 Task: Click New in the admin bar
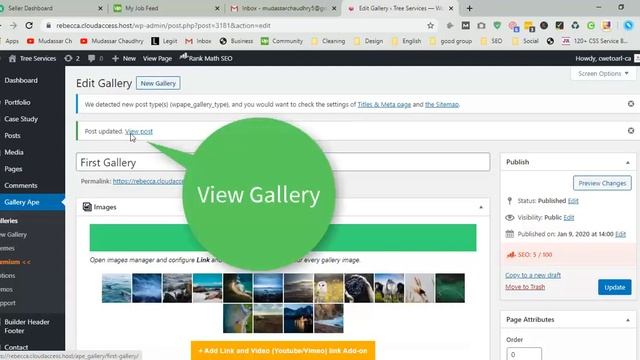coord(124,58)
